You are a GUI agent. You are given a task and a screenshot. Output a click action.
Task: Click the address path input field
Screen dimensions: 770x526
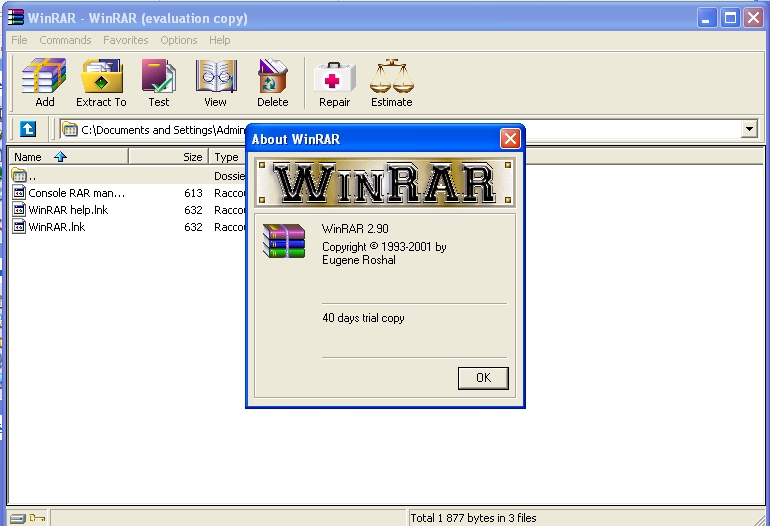pyautogui.click(x=398, y=130)
